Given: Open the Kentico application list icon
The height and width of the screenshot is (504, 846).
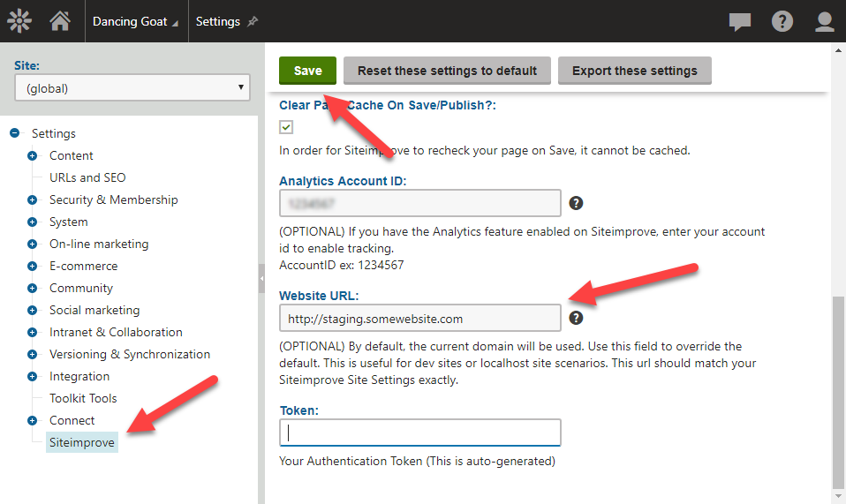Looking at the screenshot, I should point(19,21).
